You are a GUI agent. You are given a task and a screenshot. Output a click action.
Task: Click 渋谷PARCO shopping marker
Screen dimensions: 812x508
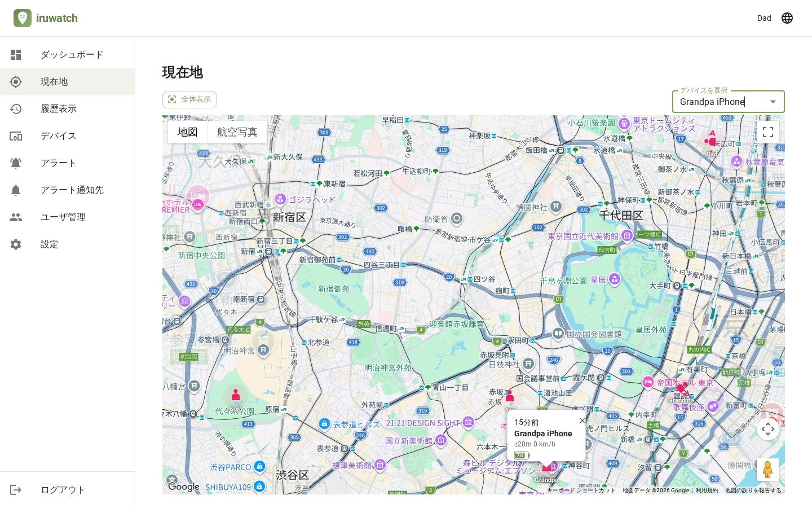pos(259,466)
